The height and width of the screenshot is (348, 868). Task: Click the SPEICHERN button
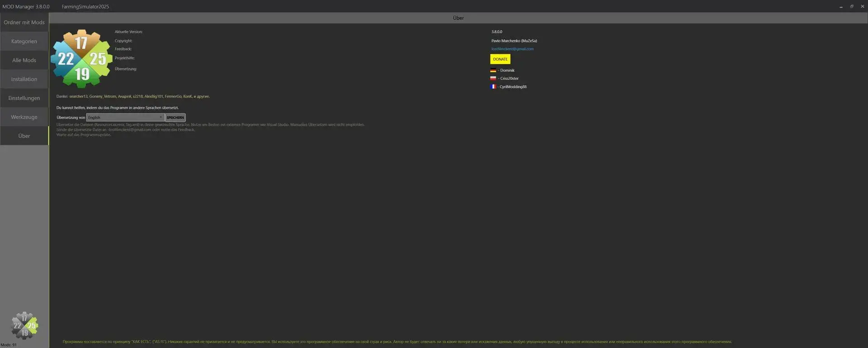(175, 118)
